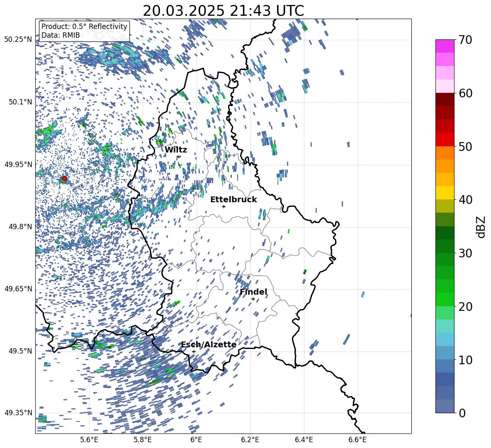
Task: Click the 49.35°N latitude label
Action: point(19,413)
